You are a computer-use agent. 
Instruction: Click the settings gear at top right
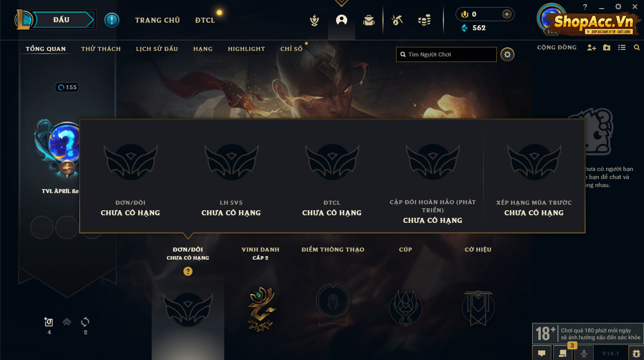pyautogui.click(x=618, y=7)
